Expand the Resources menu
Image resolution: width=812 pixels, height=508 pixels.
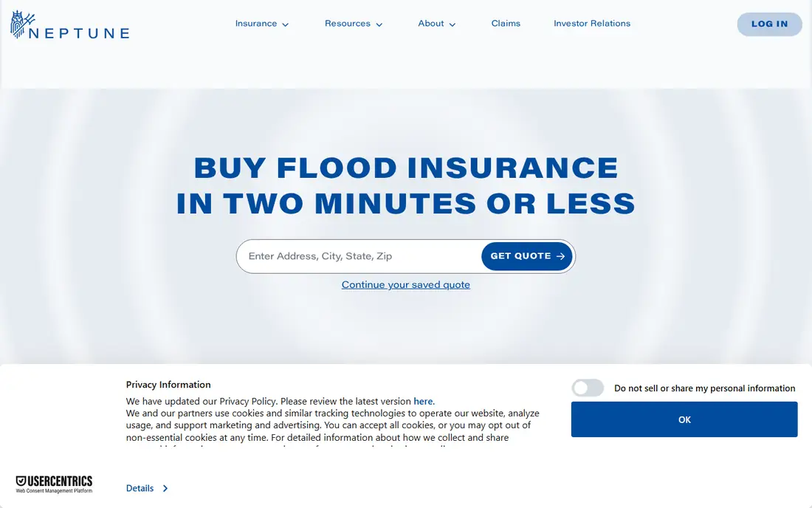pyautogui.click(x=354, y=24)
